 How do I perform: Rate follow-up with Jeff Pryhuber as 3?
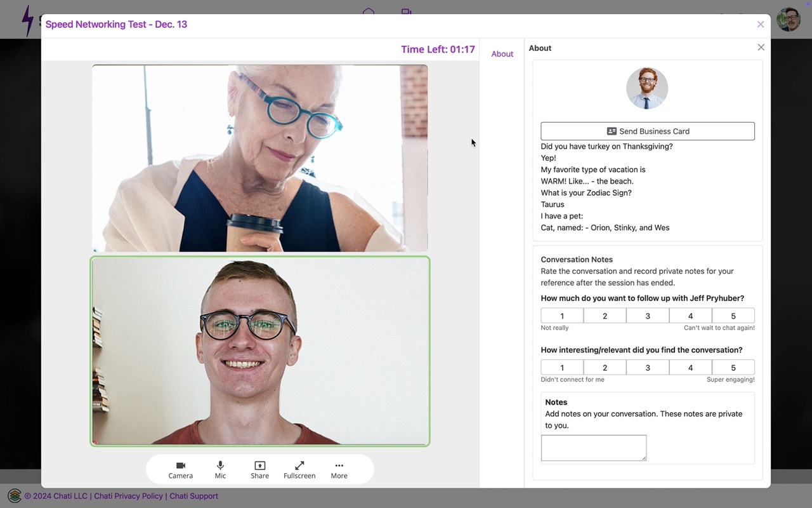(x=648, y=316)
